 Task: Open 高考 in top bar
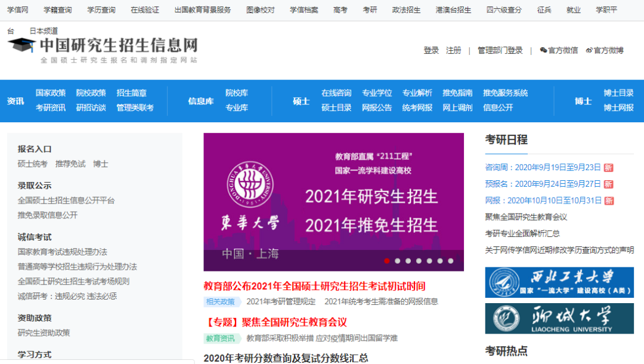340,10
